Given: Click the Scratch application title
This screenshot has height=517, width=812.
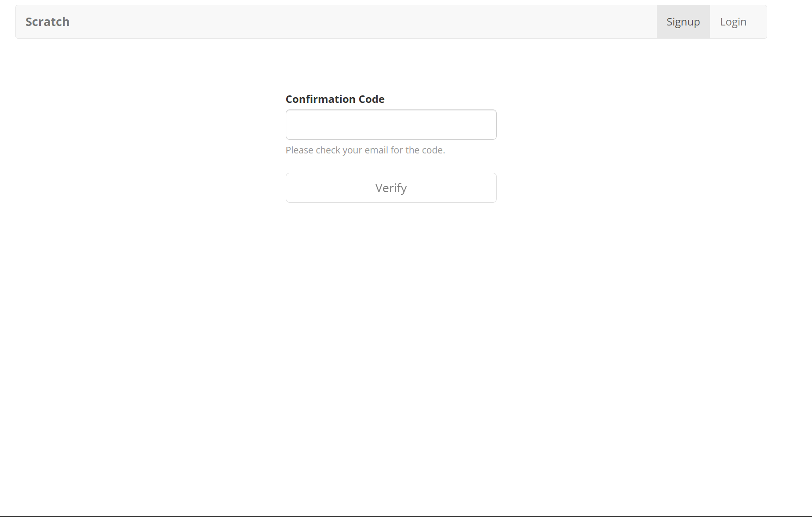Looking at the screenshot, I should tap(47, 21).
